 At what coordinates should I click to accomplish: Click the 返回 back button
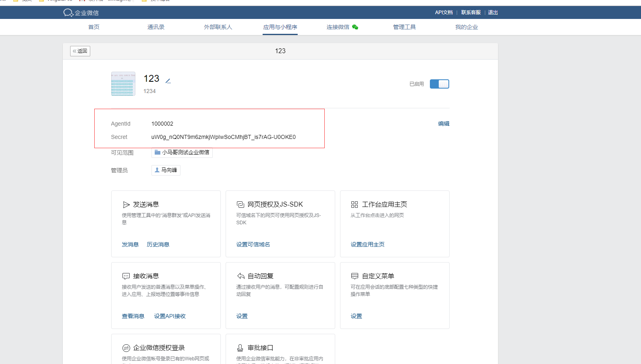[80, 51]
